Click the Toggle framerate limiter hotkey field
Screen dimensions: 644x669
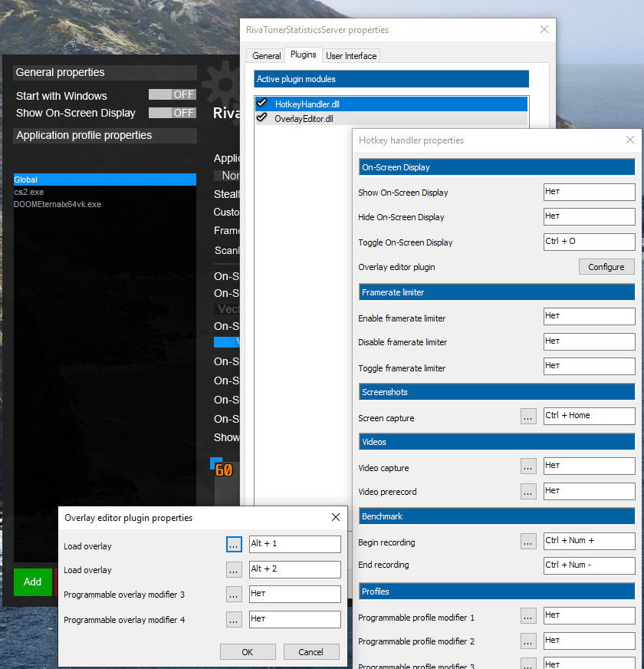[x=589, y=367]
